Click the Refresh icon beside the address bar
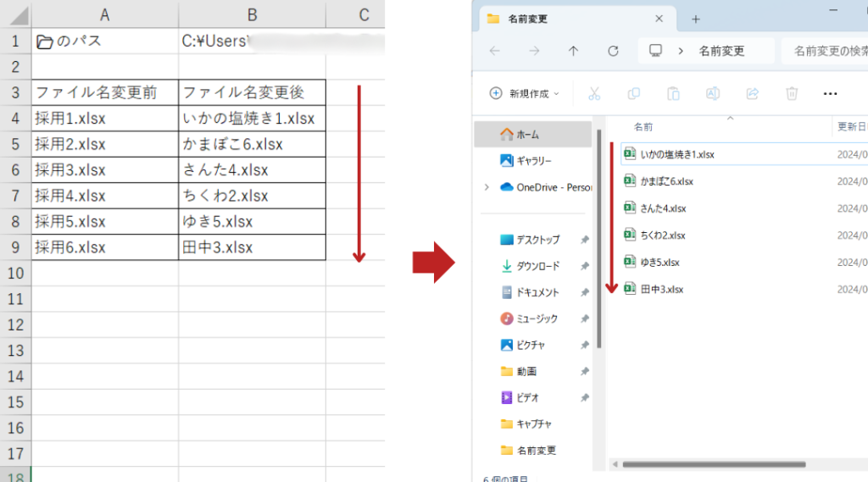 (x=613, y=51)
